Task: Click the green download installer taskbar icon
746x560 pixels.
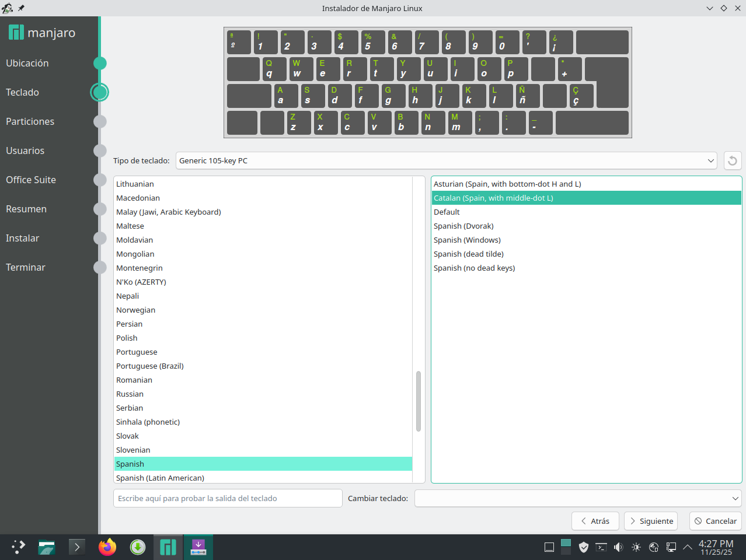Action: pos(138,547)
